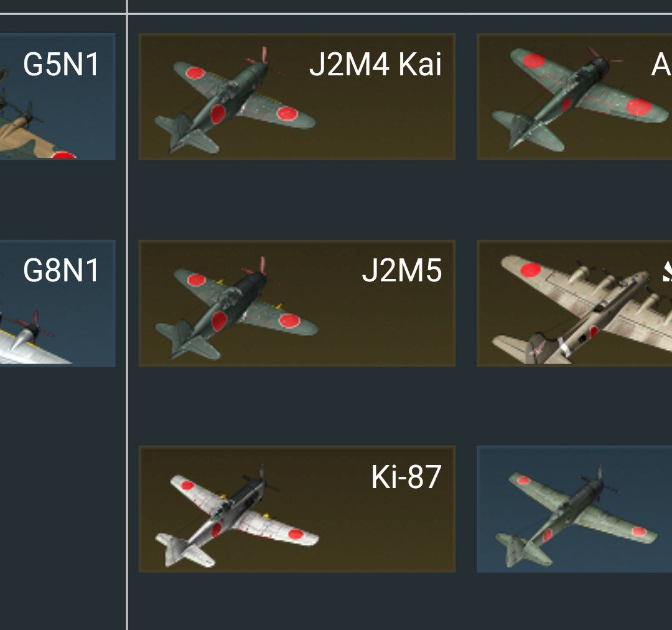The width and height of the screenshot is (672, 630).
Task: Click the G5N1 name text
Action: 61,64
